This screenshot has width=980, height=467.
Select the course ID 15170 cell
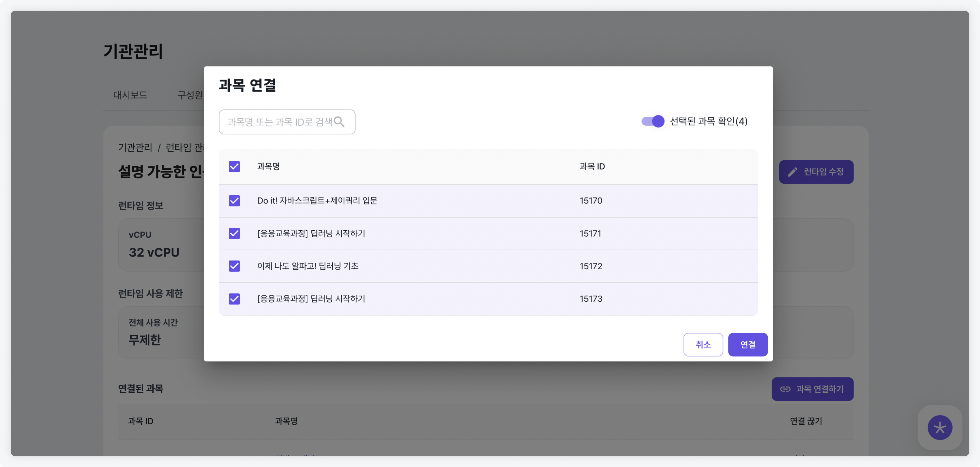tap(591, 201)
